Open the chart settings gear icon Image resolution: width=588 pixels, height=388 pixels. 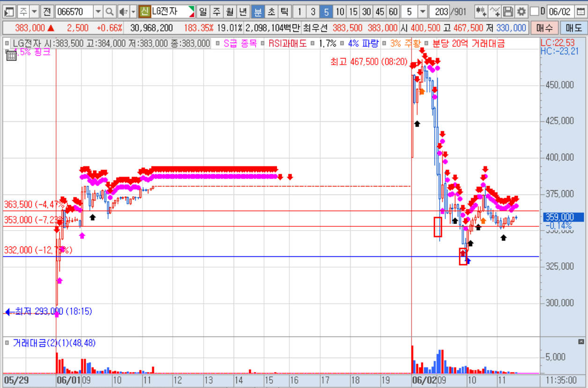point(521,11)
